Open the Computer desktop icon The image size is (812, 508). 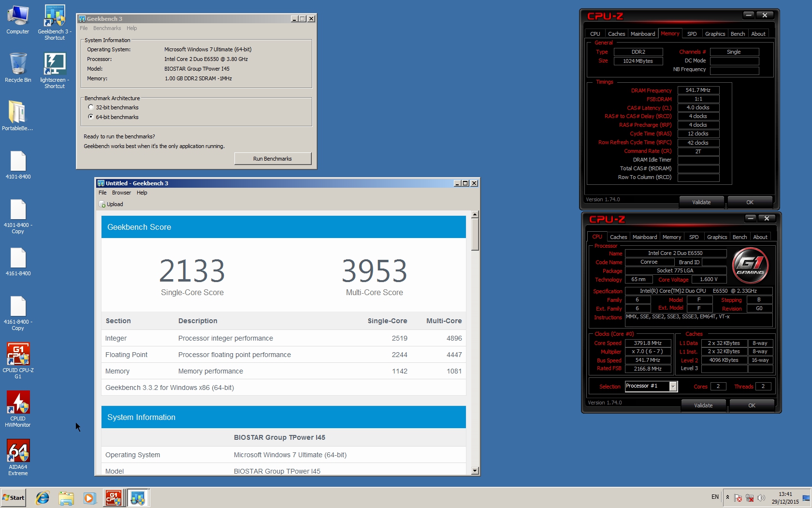click(x=18, y=19)
